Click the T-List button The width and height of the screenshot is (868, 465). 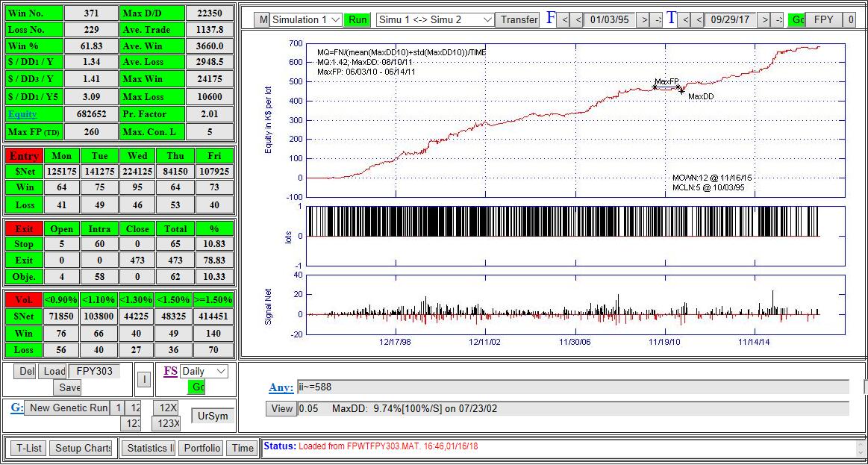point(28,449)
